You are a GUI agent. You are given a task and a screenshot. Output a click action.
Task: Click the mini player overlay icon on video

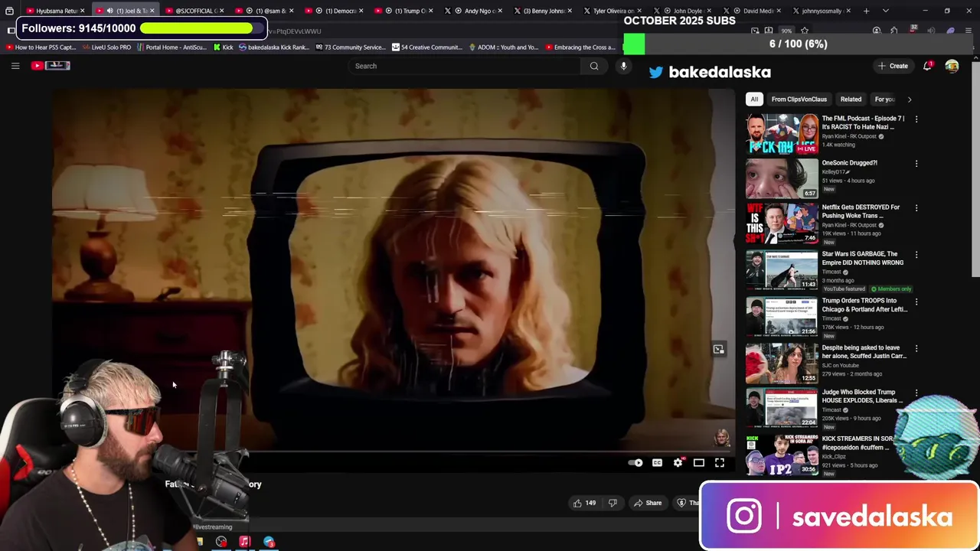click(718, 349)
